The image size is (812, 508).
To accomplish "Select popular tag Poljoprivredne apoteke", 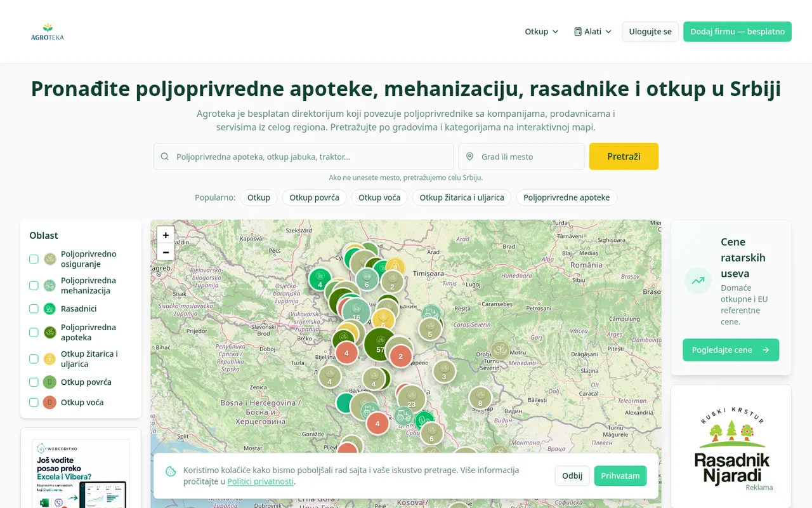I will (566, 197).
